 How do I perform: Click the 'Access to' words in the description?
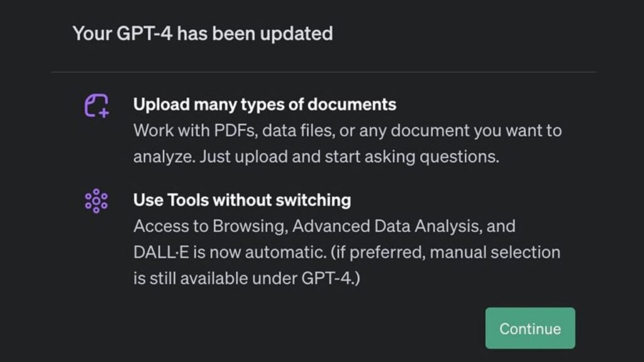[x=171, y=226]
